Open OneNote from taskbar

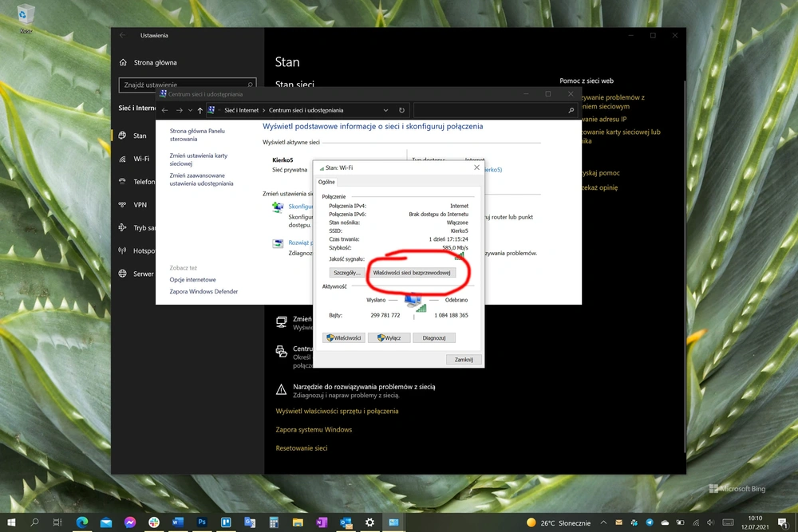coord(322,522)
